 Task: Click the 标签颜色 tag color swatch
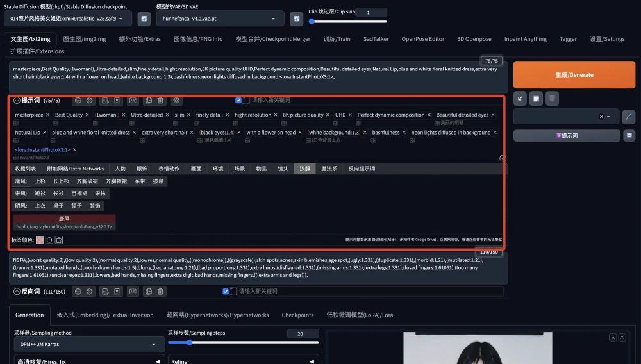[x=40, y=240]
